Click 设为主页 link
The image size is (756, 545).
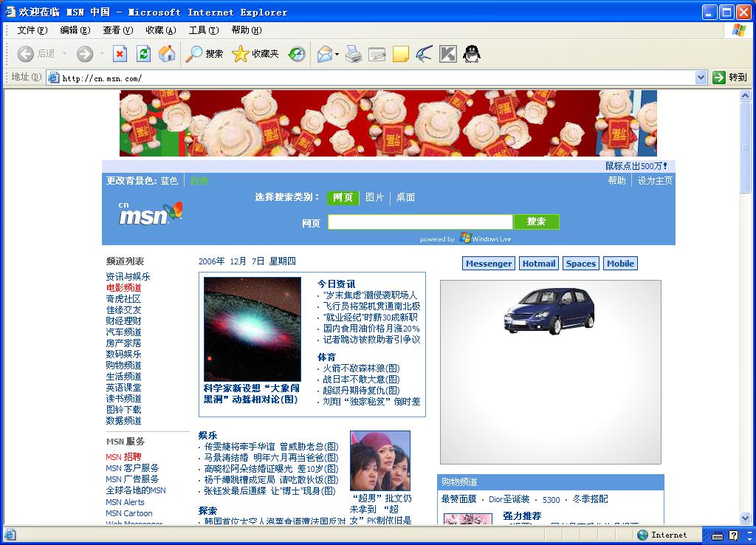tap(655, 181)
